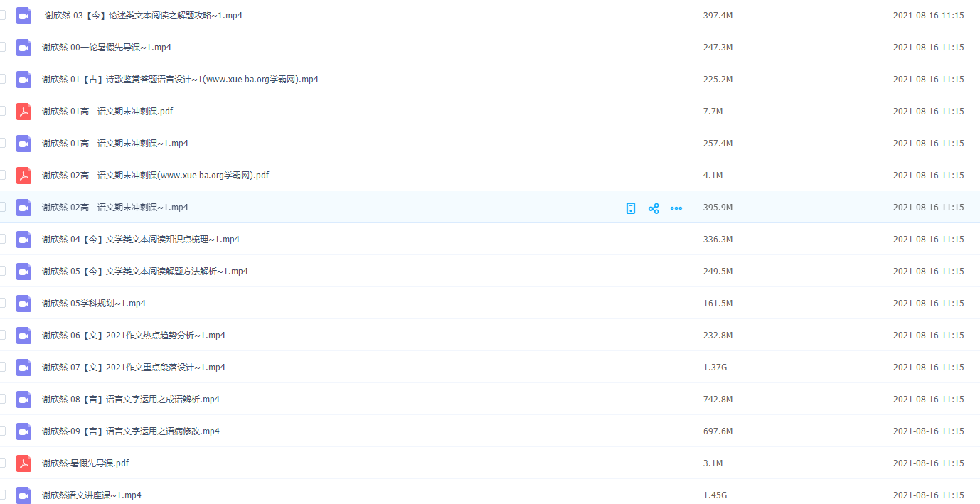Viewport: 980px width, 504px height.
Task: Tick checkbox for 谢欣然-02高二语文期末冲刺课~1.mp4
Action: point(2,207)
